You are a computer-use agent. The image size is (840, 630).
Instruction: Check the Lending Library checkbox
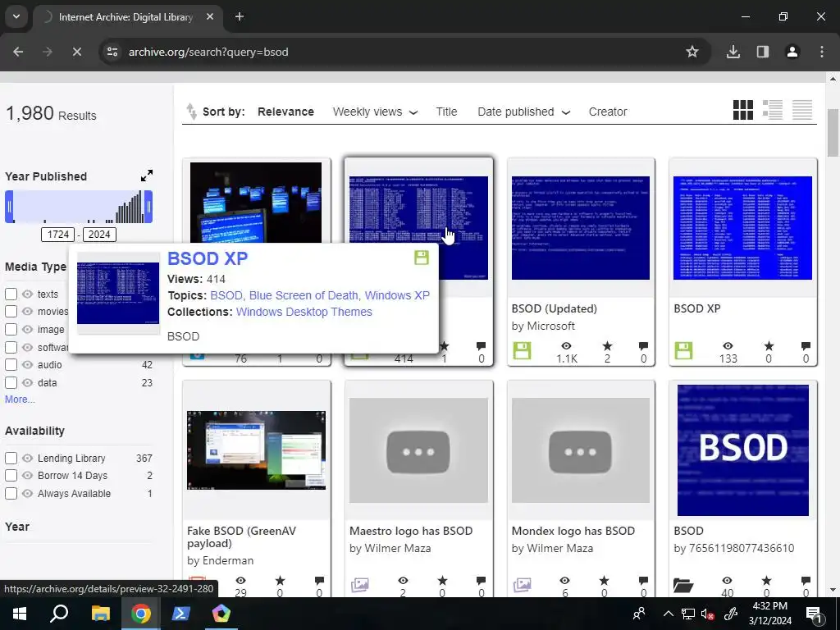[11, 458]
